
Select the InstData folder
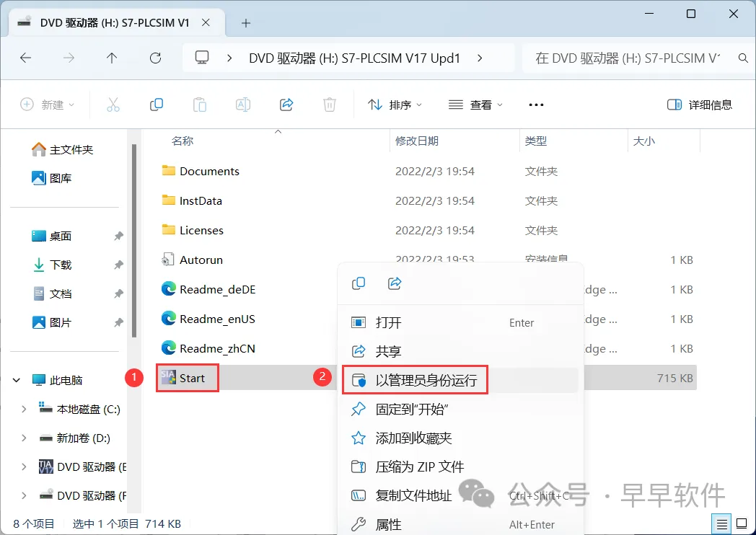click(191, 200)
